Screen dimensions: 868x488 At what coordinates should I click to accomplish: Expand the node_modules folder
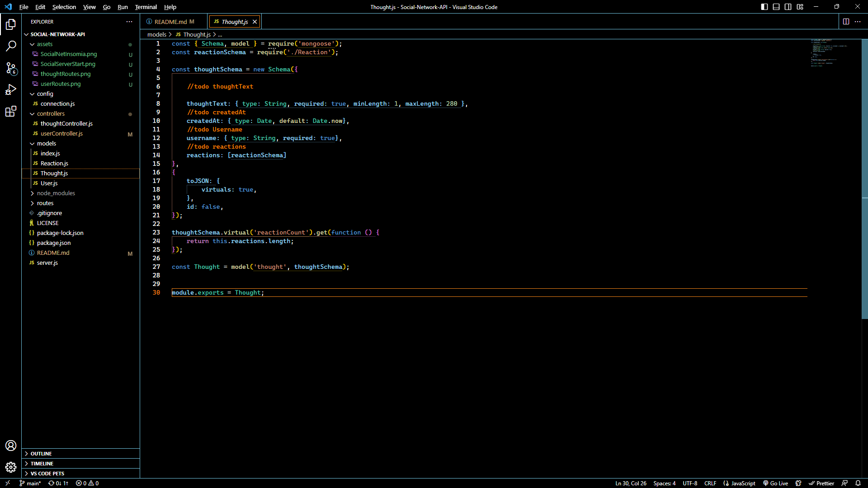[56, 193]
